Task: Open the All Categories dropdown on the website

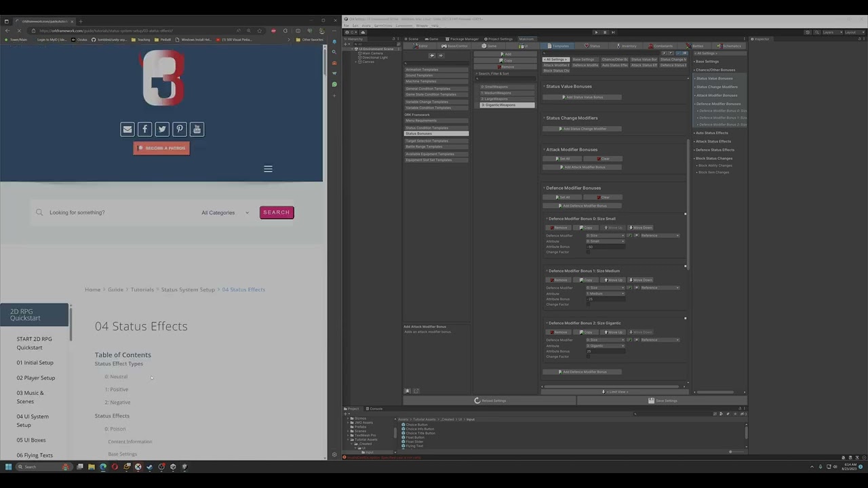Action: [x=225, y=213]
